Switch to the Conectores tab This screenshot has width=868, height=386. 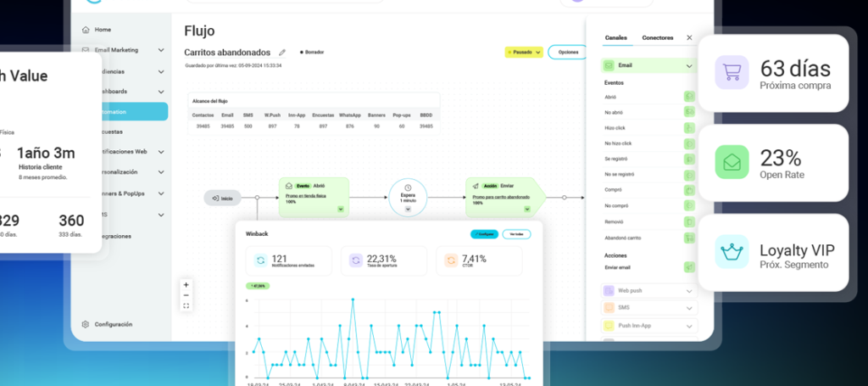coord(658,37)
